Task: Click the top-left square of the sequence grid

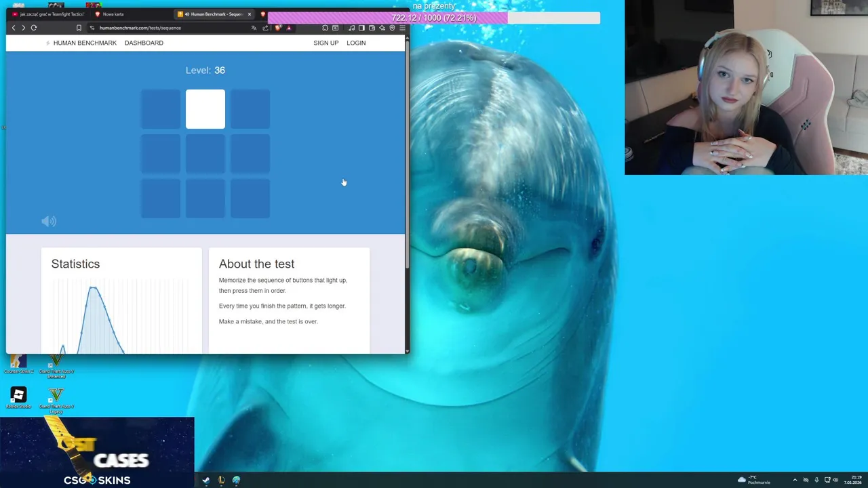Action: 161,109
